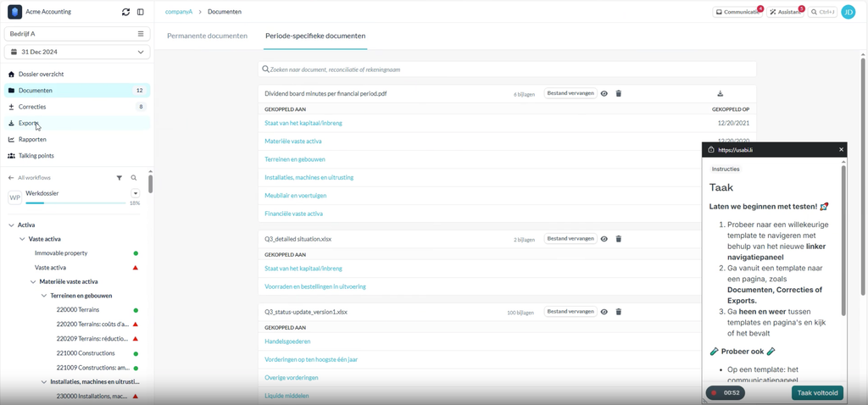
Task: Open the 31 Dec 2024 period dropdown
Action: pos(77,52)
